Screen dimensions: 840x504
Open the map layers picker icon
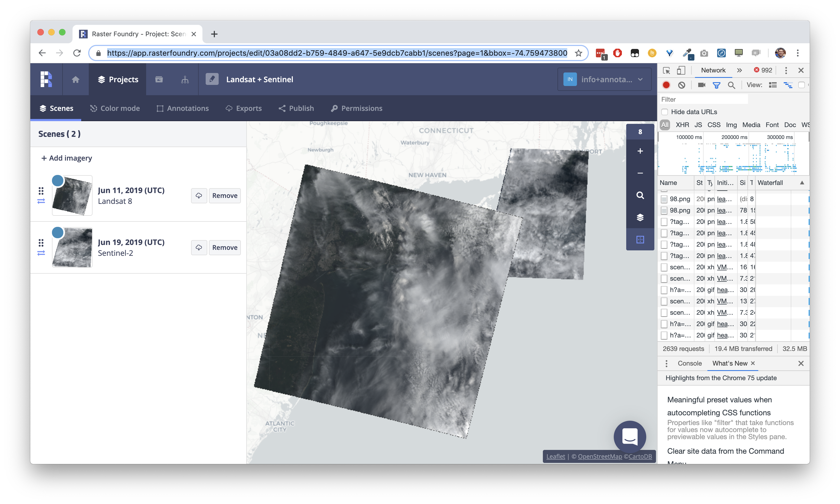pyautogui.click(x=640, y=217)
